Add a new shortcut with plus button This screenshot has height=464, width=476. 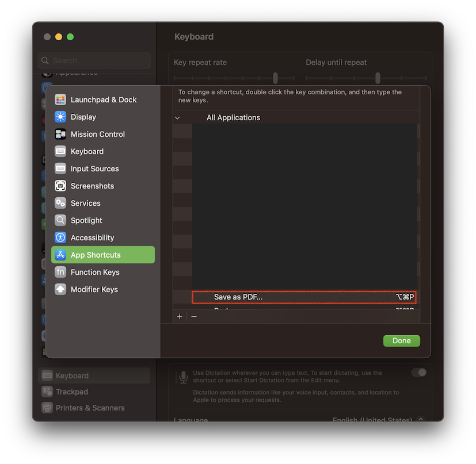pos(180,317)
